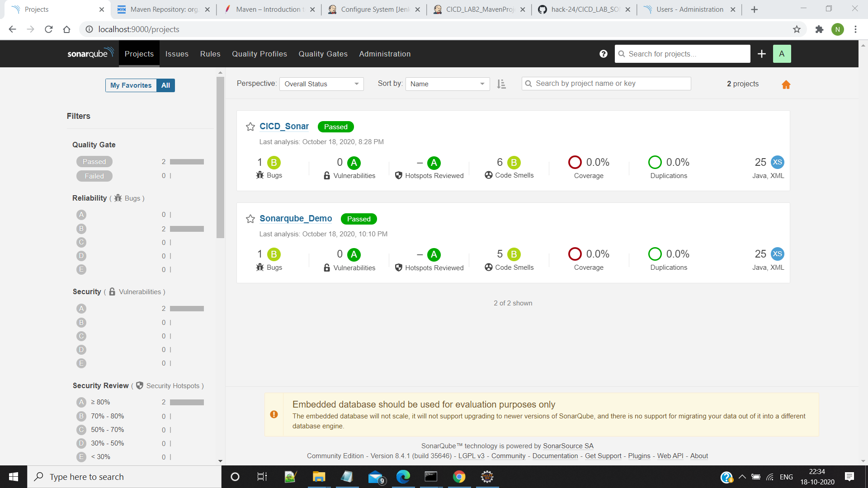Click the duplications circle icon of Sonarqube_Demo

[655, 254]
